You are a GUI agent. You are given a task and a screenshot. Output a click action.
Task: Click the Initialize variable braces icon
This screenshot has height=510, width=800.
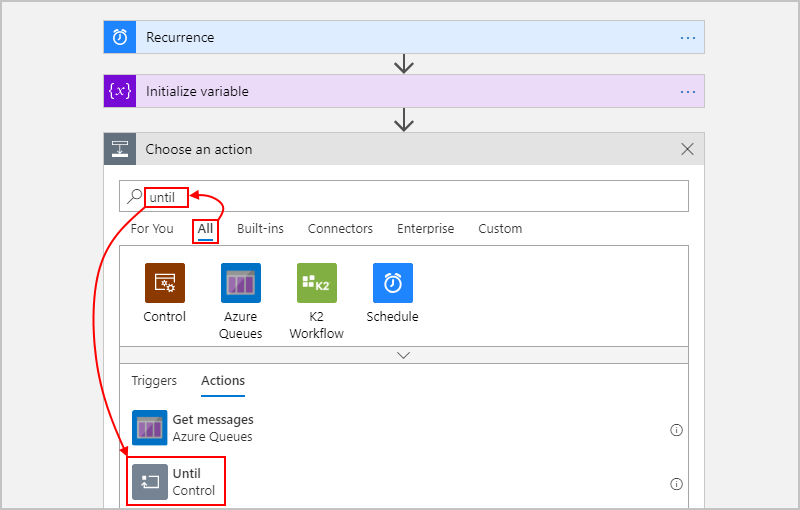[120, 91]
